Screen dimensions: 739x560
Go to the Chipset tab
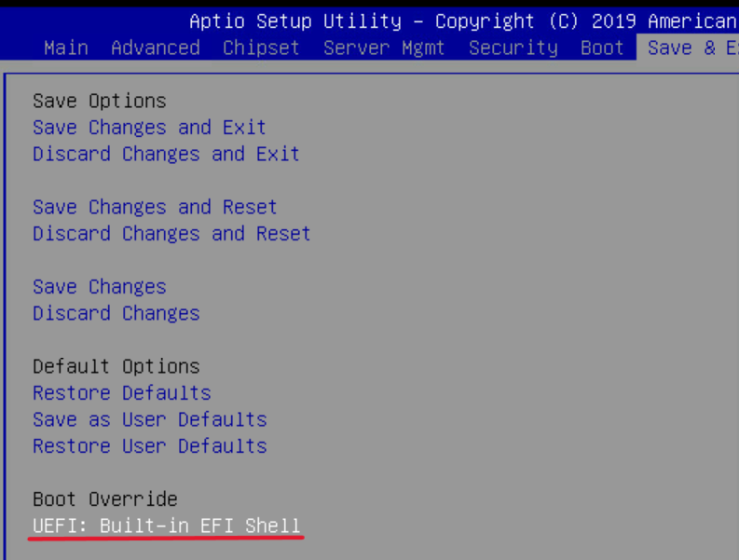[x=261, y=48]
